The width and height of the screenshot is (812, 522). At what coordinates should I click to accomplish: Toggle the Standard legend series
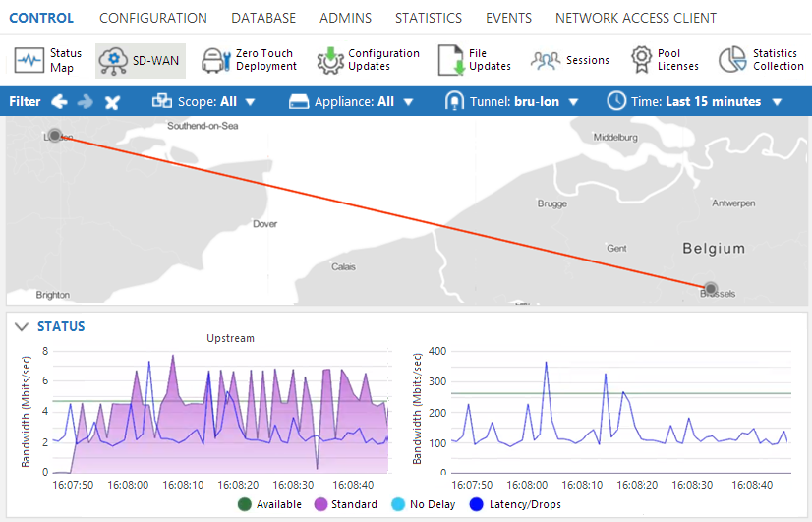[321, 504]
